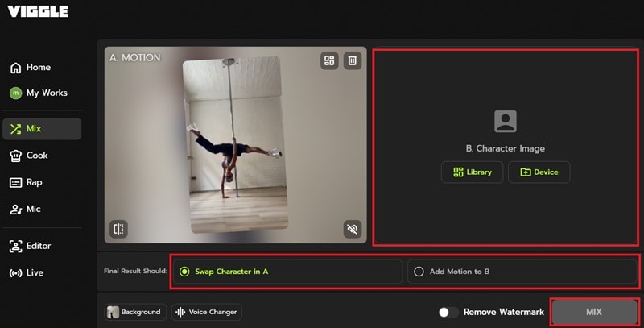Open motion template library icon in panel A

[x=329, y=60]
